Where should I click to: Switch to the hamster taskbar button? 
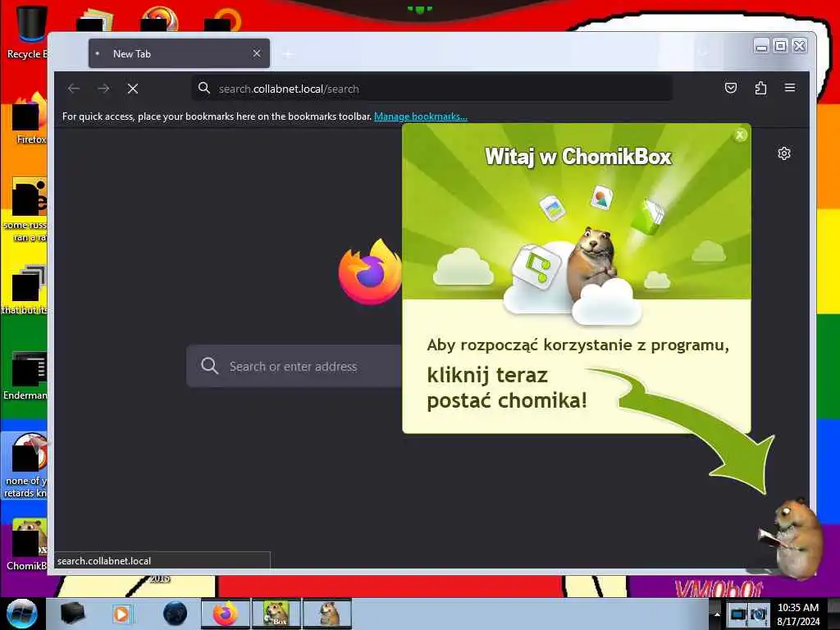coord(327,614)
